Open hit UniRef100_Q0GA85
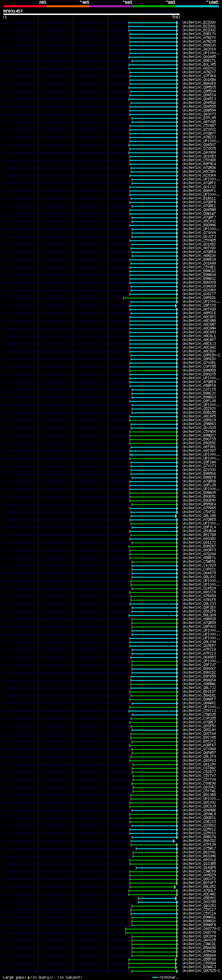 (x=199, y=57)
